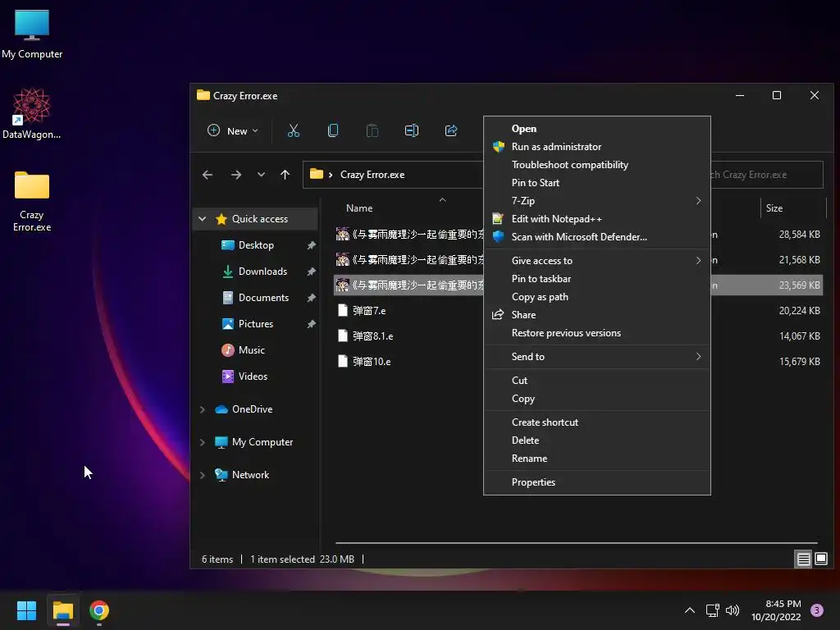
Task: Choose Scan with Microsoft Defender
Action: (597, 237)
